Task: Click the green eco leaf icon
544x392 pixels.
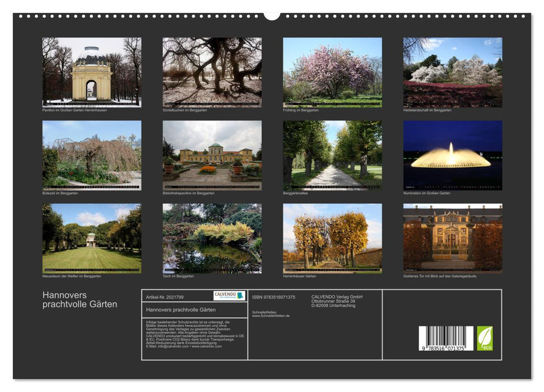Action: [x=485, y=338]
